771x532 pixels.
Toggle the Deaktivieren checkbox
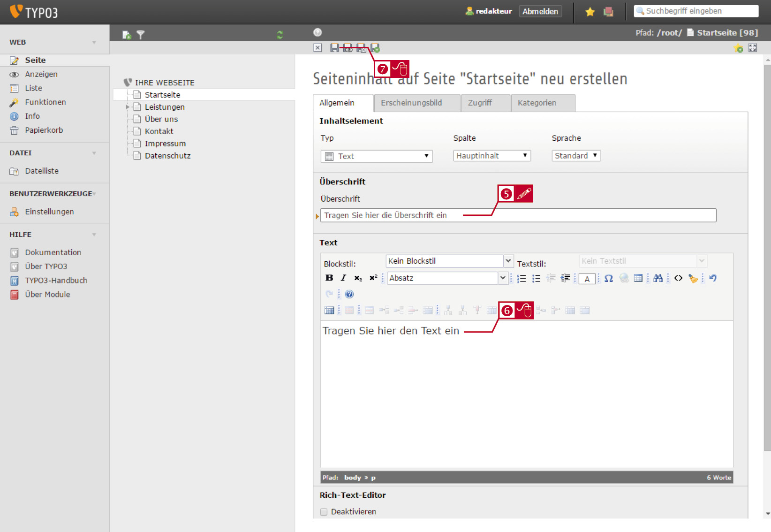pyautogui.click(x=324, y=512)
